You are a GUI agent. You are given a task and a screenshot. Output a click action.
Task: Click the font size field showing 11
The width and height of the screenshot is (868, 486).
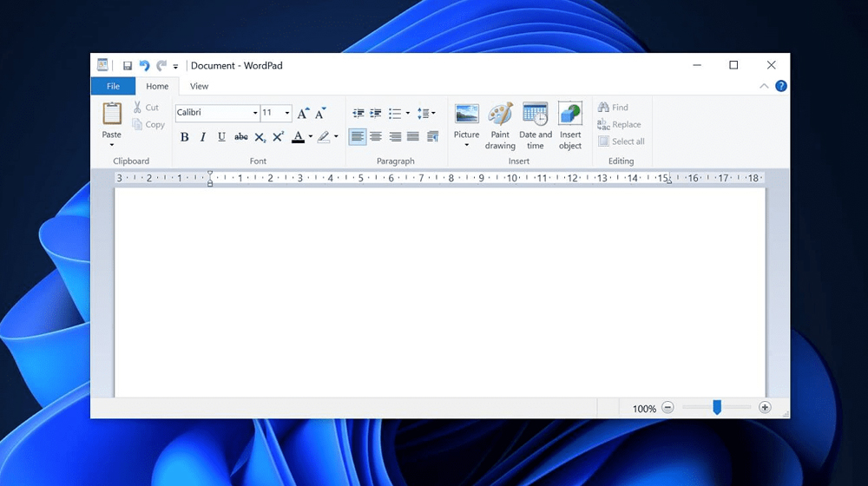pos(272,112)
